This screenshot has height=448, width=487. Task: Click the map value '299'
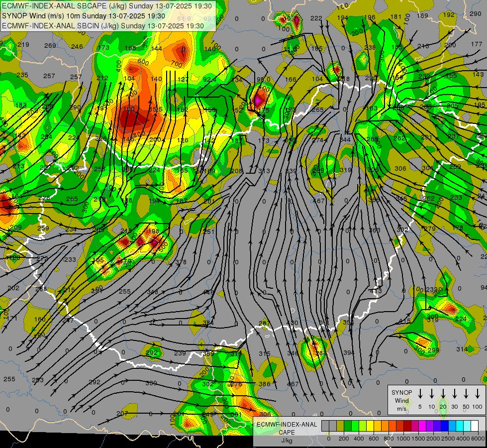[434, 350]
